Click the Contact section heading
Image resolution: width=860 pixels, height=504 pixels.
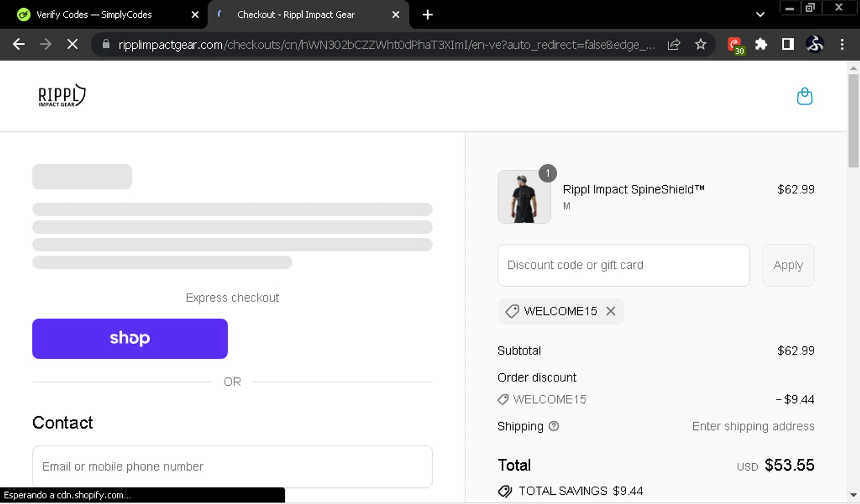(62, 423)
